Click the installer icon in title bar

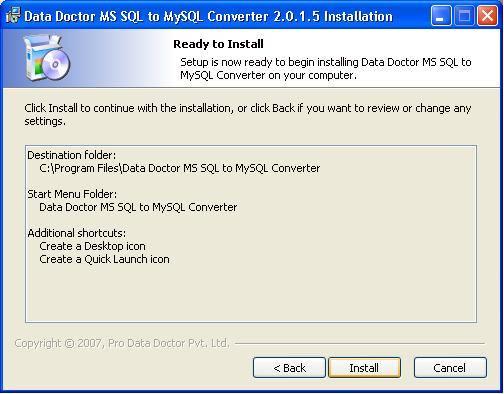[13, 15]
